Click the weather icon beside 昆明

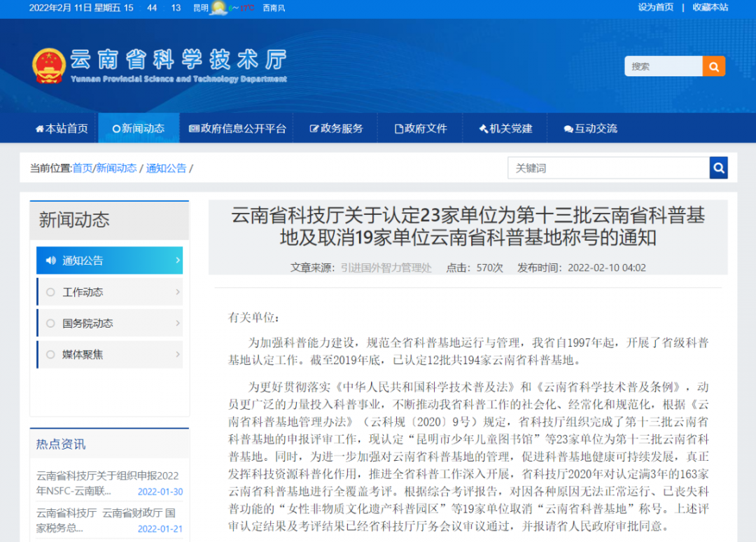pyautogui.click(x=218, y=8)
